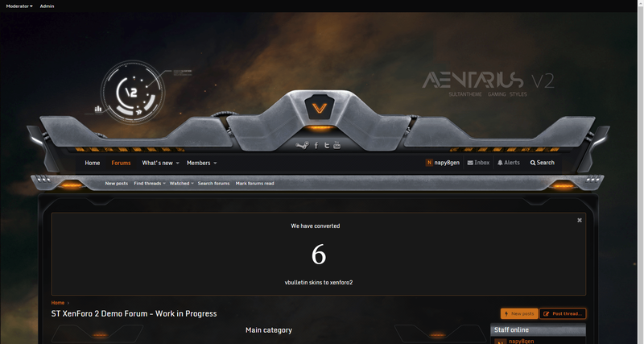The height and width of the screenshot is (344, 644).
Task: Click the Mark forums read link
Action: (x=254, y=184)
